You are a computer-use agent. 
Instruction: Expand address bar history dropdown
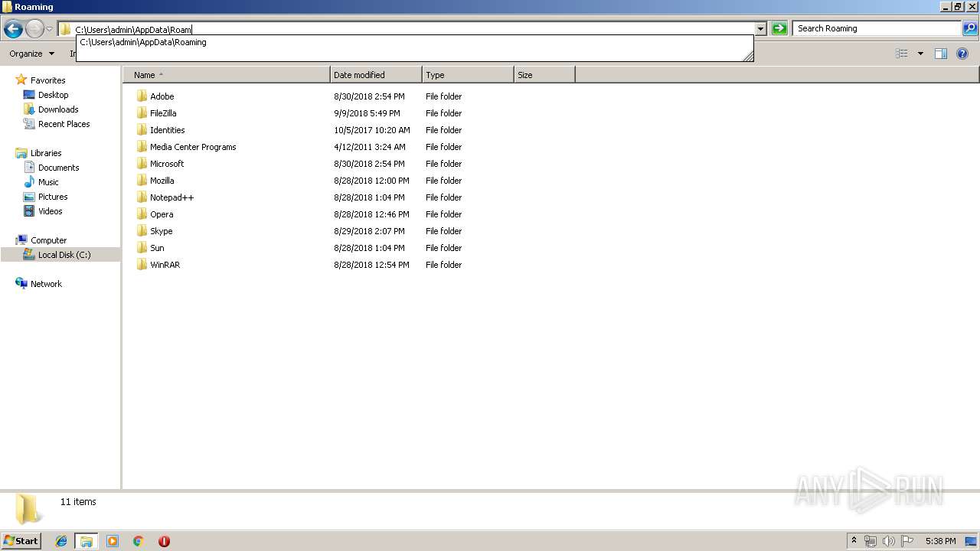760,29
